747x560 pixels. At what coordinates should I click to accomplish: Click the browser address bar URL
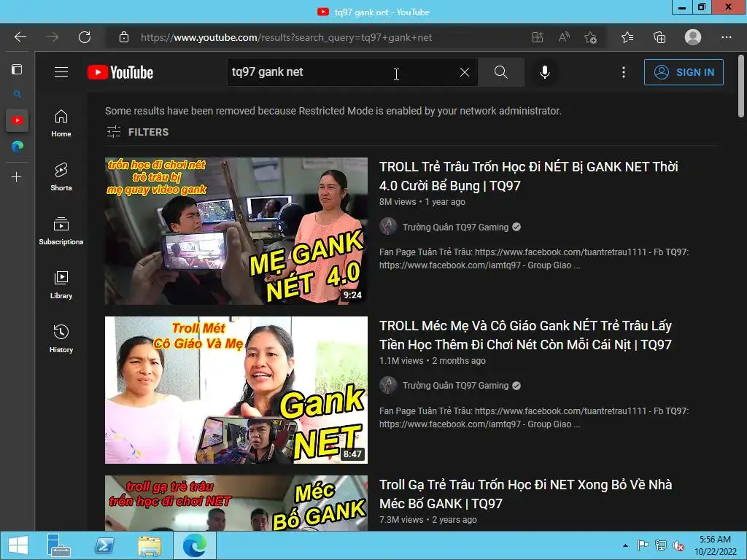286,37
